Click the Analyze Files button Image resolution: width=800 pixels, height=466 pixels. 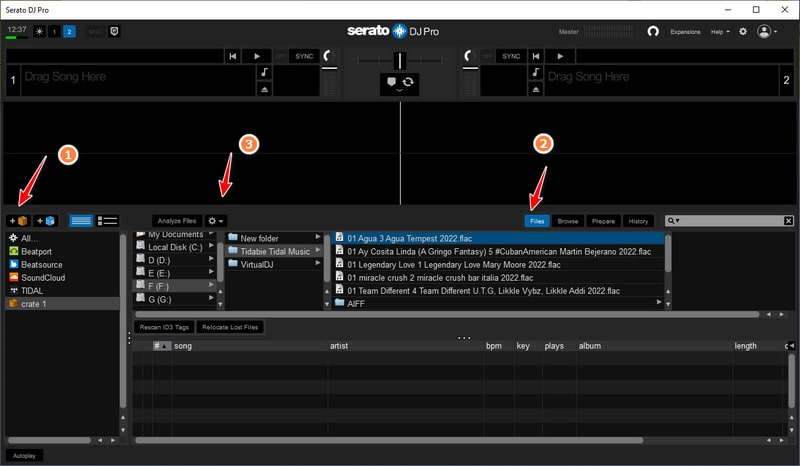click(177, 221)
